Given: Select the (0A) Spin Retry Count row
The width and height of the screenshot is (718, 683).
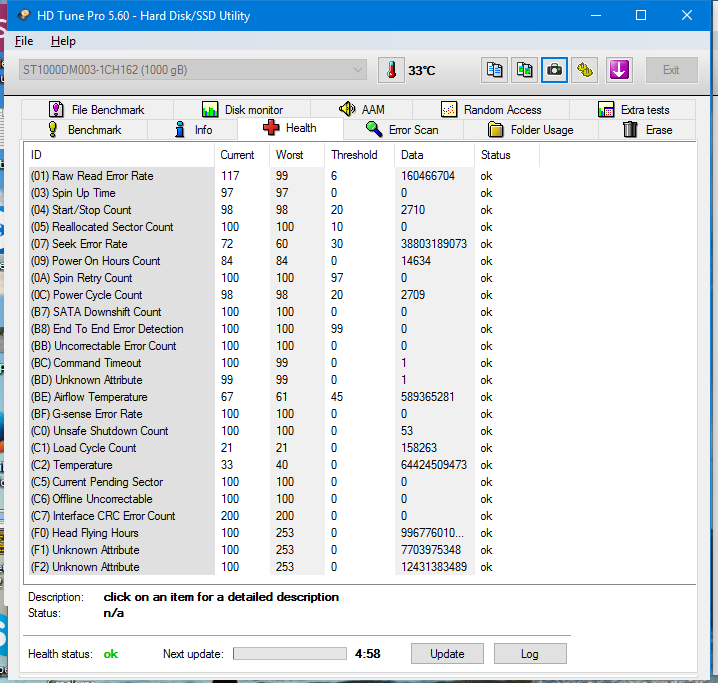Looking at the screenshot, I should point(284,278).
